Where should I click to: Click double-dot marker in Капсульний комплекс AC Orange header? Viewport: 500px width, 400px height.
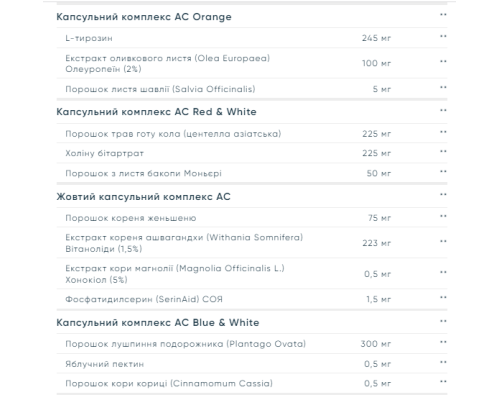[x=443, y=15]
